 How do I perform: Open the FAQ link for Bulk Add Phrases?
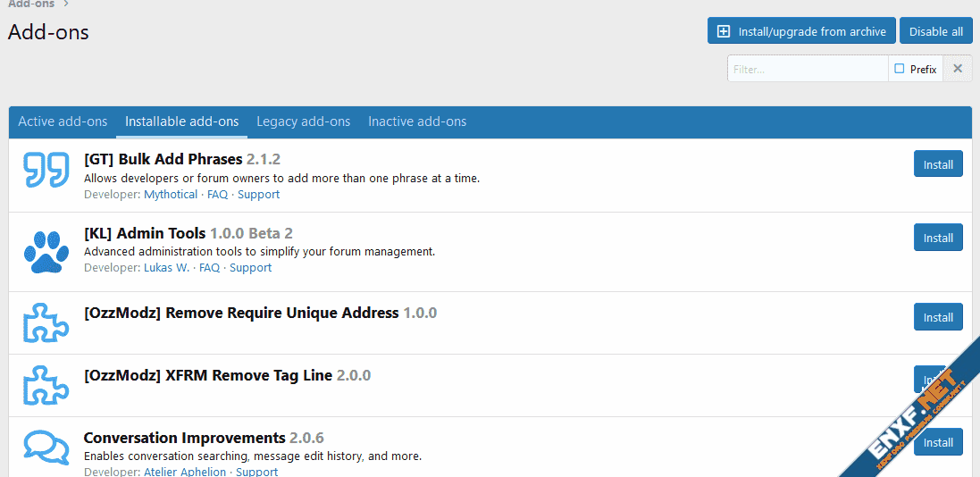[x=217, y=194]
